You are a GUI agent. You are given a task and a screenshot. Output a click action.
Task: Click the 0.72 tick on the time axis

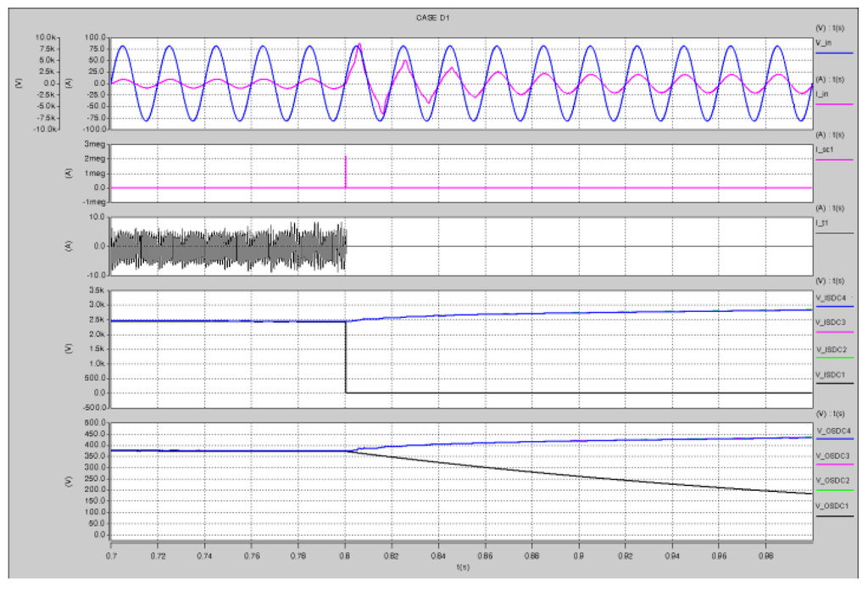click(158, 555)
